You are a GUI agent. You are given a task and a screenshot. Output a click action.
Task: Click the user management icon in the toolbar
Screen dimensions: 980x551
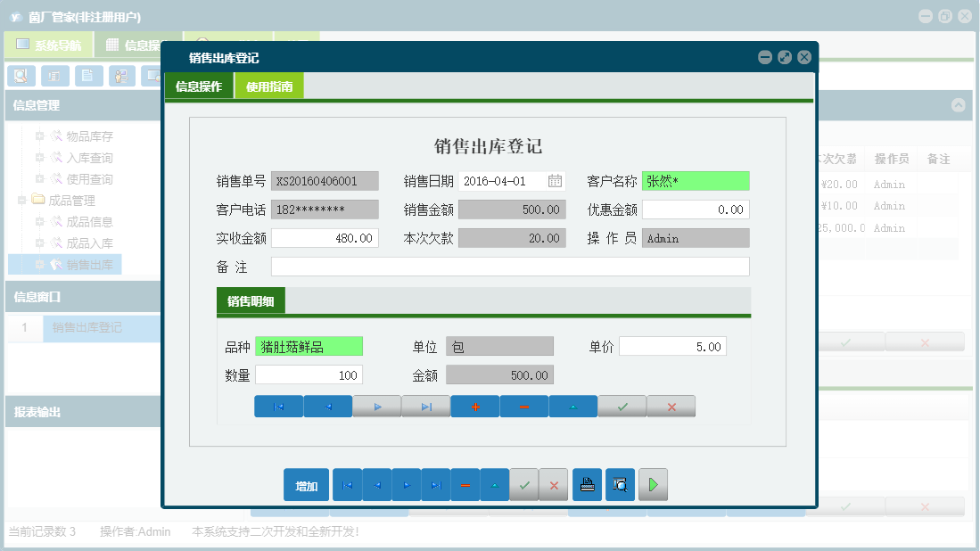[120, 76]
